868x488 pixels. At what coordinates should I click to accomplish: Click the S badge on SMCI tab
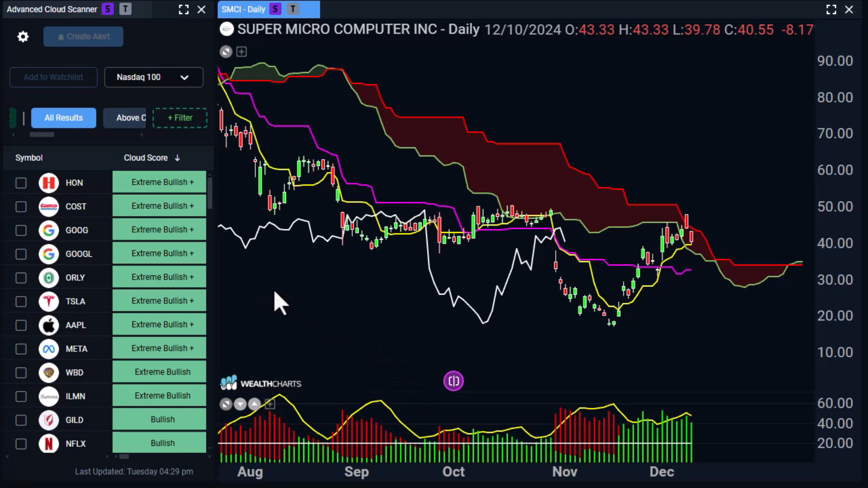point(275,9)
